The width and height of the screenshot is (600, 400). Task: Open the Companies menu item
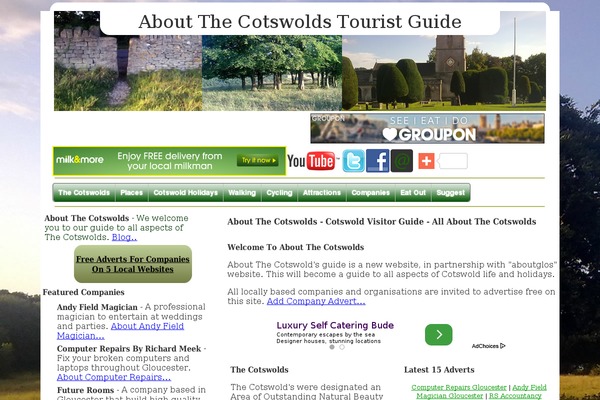pos(370,193)
